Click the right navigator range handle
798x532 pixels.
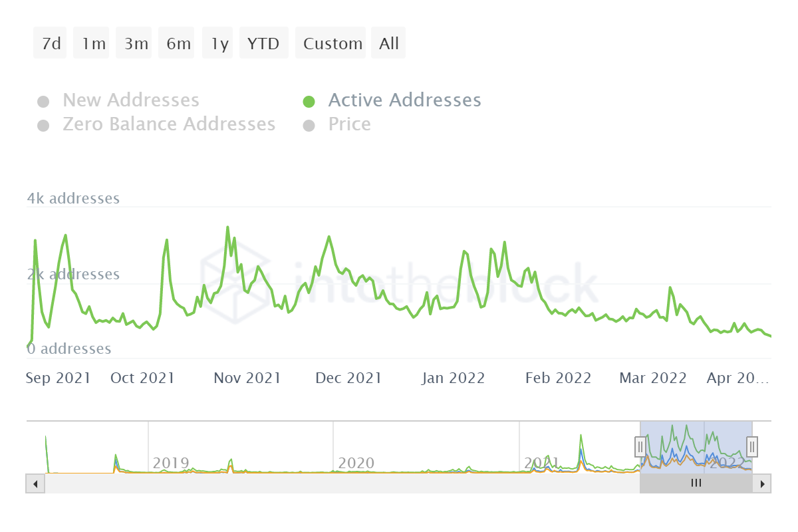(752, 445)
